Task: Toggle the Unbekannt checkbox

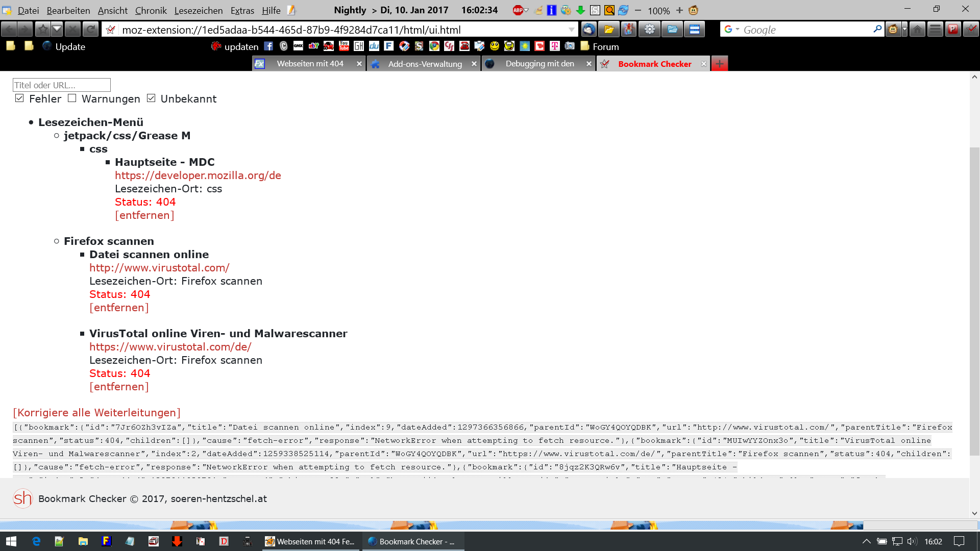Action: click(x=151, y=98)
